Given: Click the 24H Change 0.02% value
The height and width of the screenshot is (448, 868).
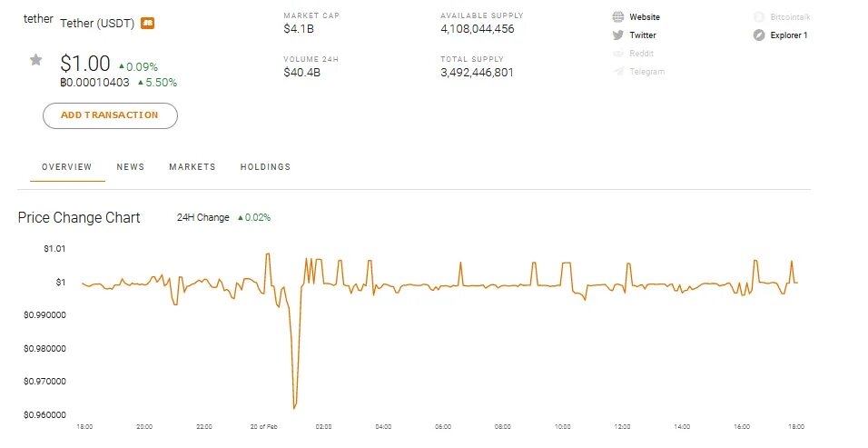Looking at the screenshot, I should [254, 217].
